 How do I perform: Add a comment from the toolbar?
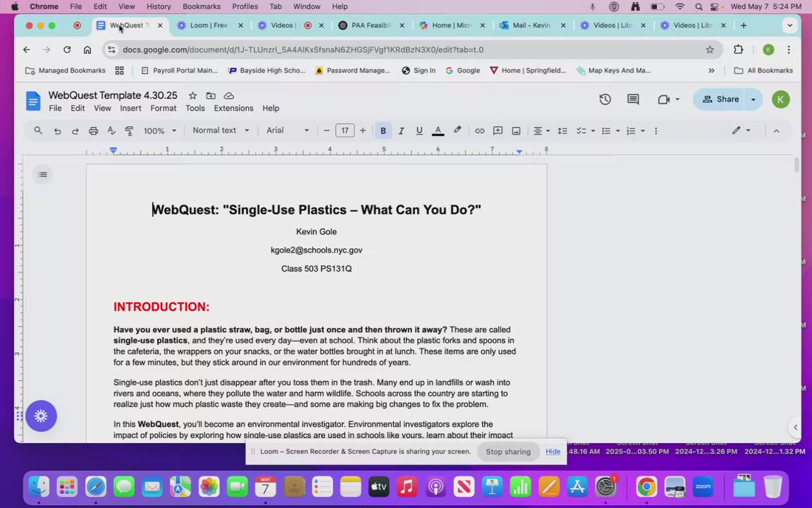[x=498, y=131]
